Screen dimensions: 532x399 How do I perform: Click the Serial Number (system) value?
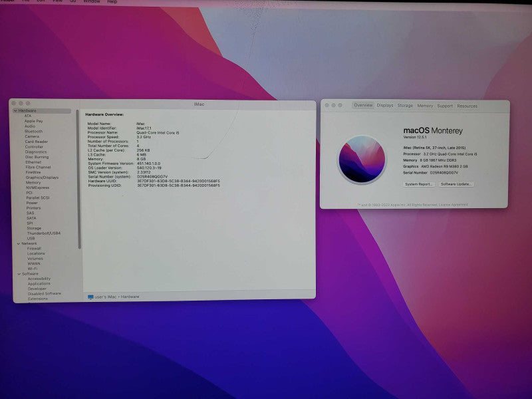point(152,177)
